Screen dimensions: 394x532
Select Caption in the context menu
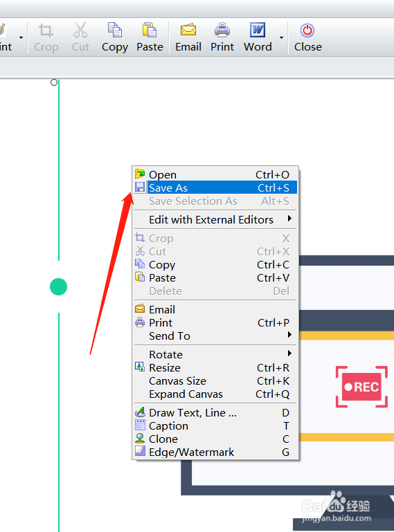tap(215, 425)
